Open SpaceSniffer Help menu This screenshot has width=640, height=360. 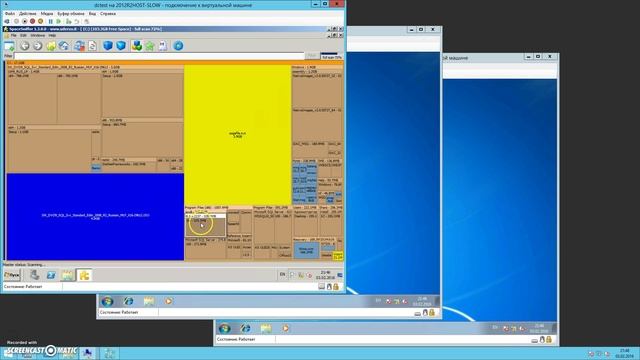tap(52, 36)
